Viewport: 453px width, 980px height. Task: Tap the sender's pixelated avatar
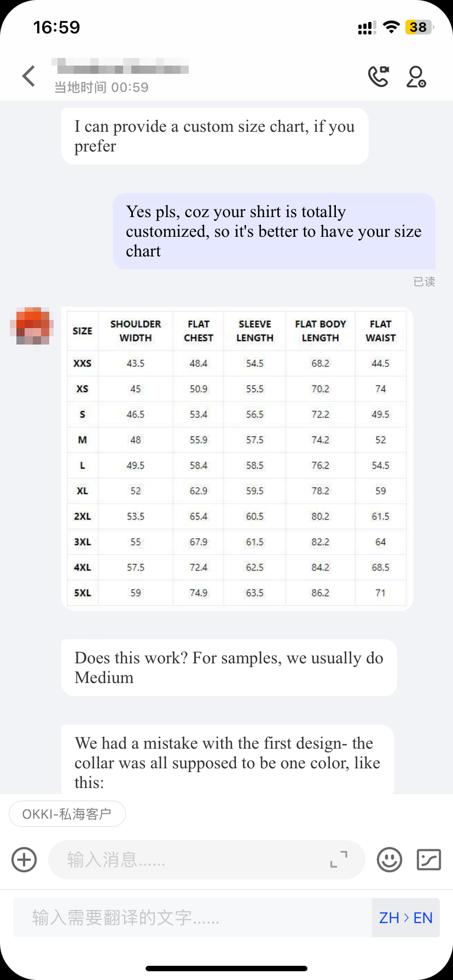pyautogui.click(x=32, y=326)
